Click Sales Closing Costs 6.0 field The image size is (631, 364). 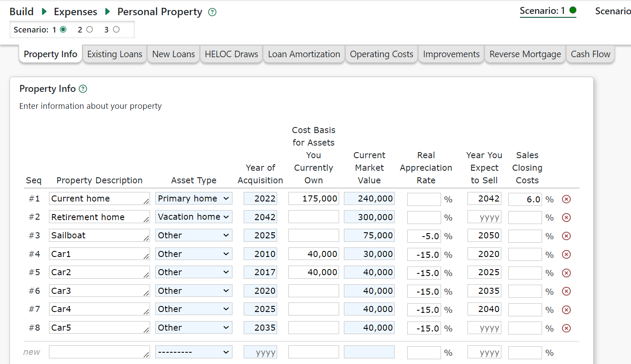coord(525,199)
